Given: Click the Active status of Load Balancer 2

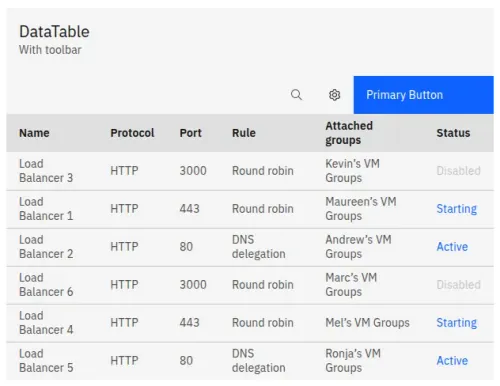Looking at the screenshot, I should 452,247.
